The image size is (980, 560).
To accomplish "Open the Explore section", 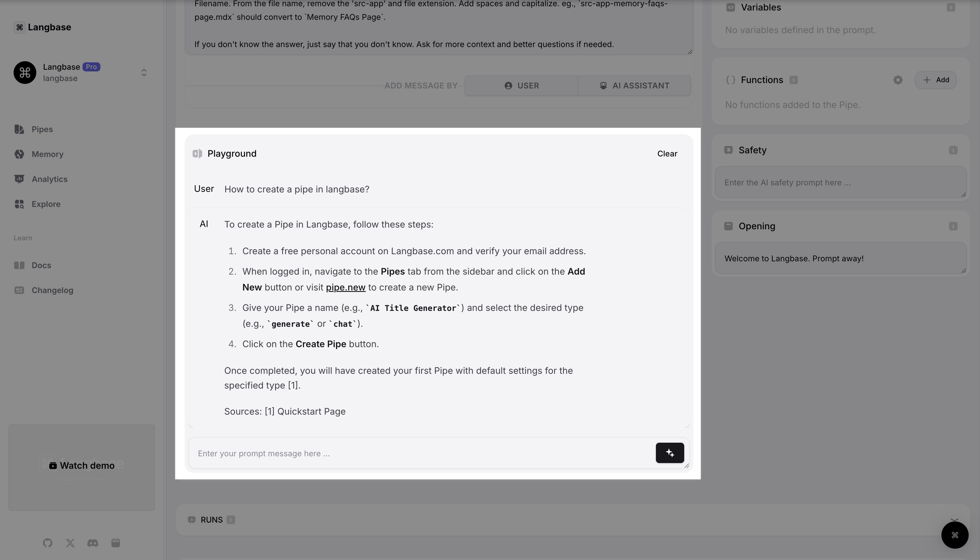I will tap(46, 204).
